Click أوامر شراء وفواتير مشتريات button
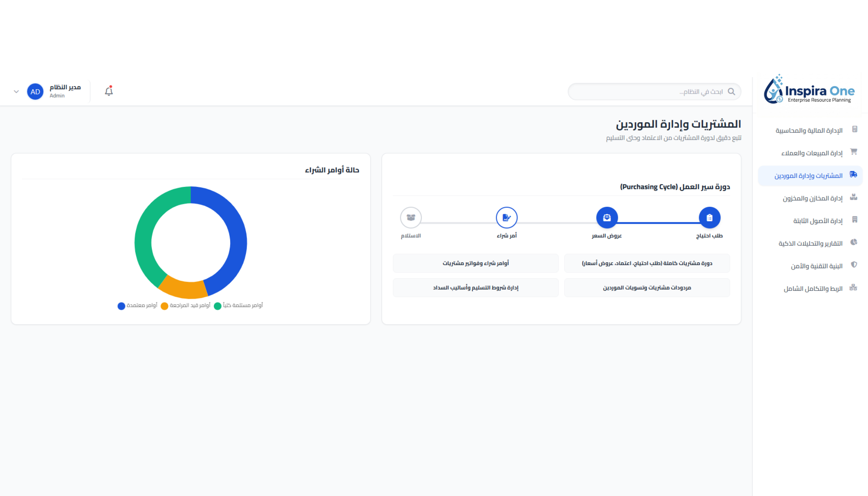This screenshot has width=868, height=496. tap(476, 263)
